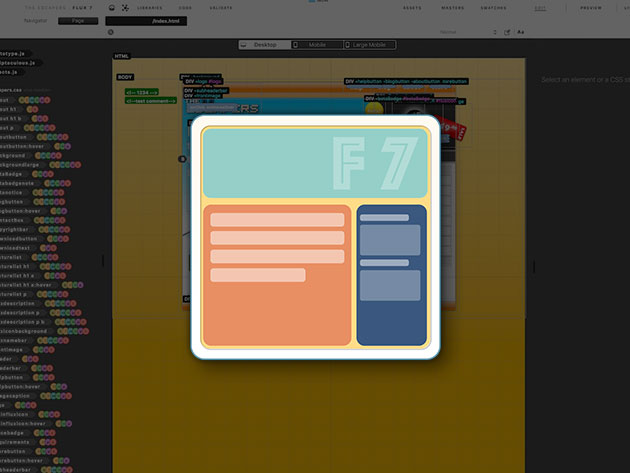Select the DIV logo tag
This screenshot has width=630, height=473.
point(203,82)
